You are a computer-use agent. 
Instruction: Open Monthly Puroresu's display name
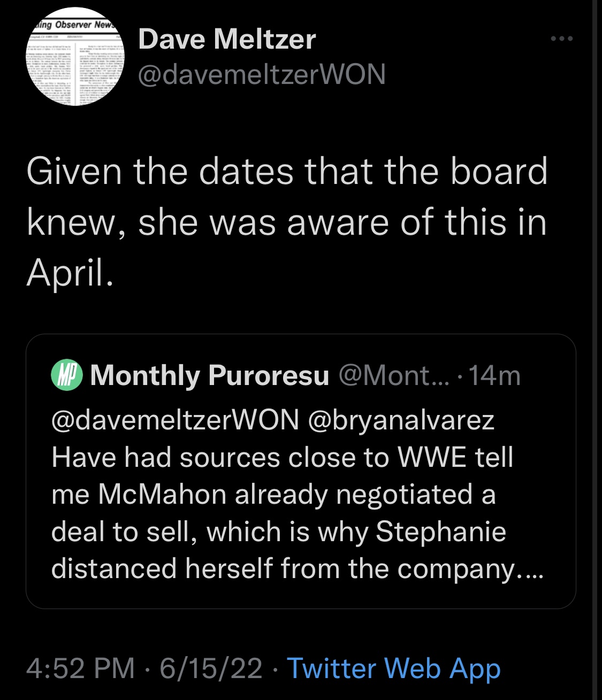209,375
